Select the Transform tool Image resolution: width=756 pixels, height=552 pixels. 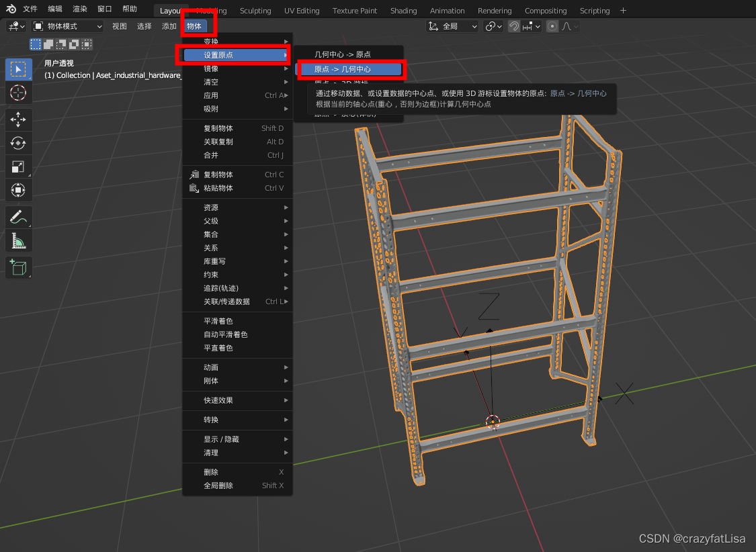tap(18, 189)
